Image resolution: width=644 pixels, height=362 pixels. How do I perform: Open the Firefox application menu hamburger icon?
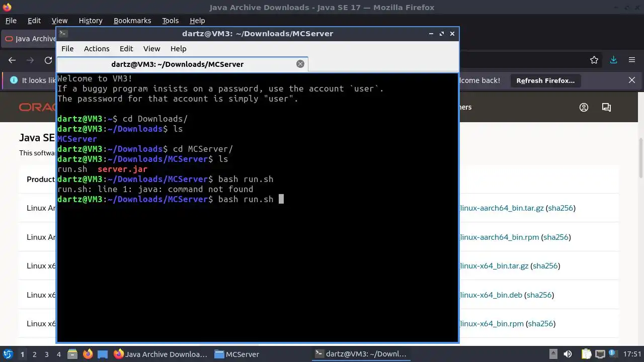[x=632, y=60]
